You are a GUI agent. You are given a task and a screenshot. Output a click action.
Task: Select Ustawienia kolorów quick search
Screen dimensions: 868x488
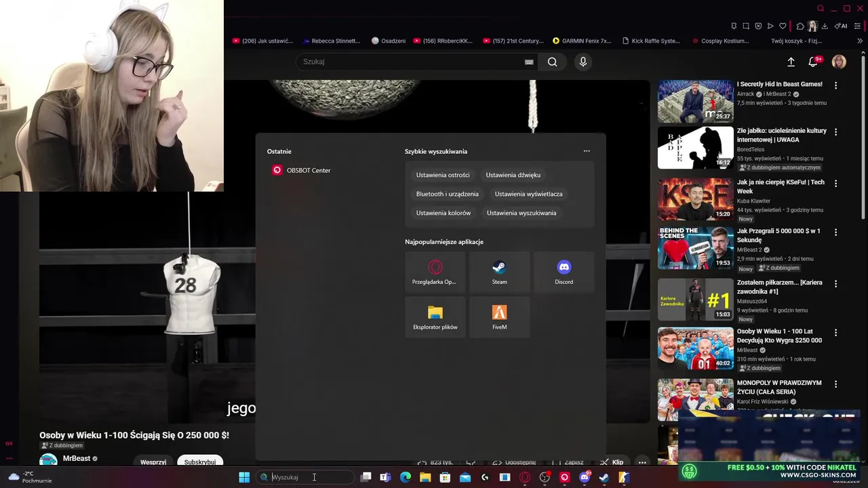click(443, 213)
